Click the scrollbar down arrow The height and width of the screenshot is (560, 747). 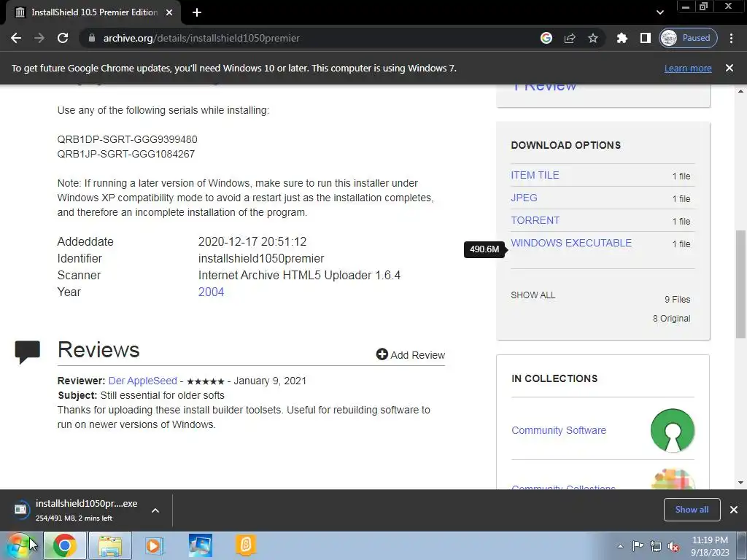tap(741, 483)
